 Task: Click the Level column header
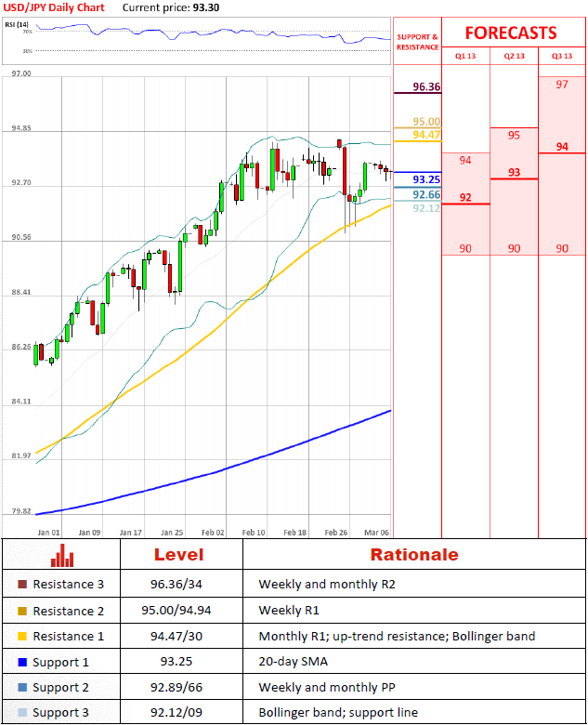(182, 555)
